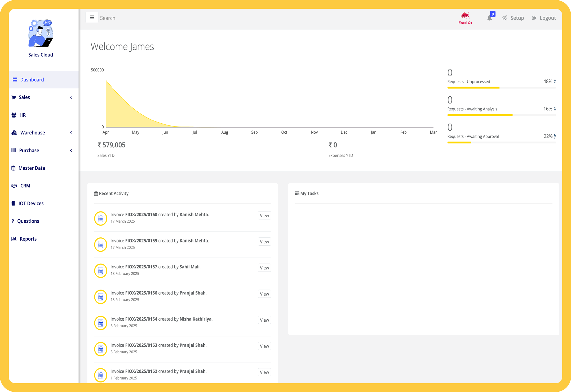571x392 pixels.
Task: Click the Sales Cloud logo image
Action: click(x=41, y=33)
